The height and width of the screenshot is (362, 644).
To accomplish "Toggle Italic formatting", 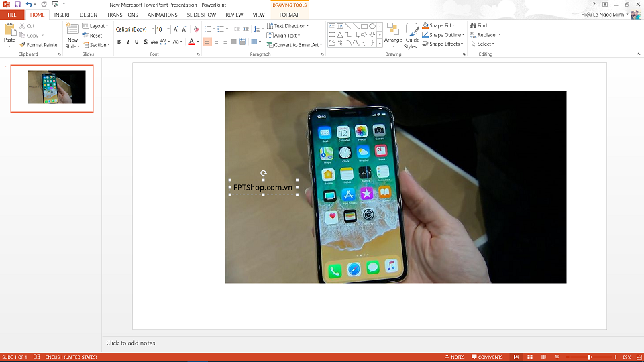I will click(x=128, y=42).
